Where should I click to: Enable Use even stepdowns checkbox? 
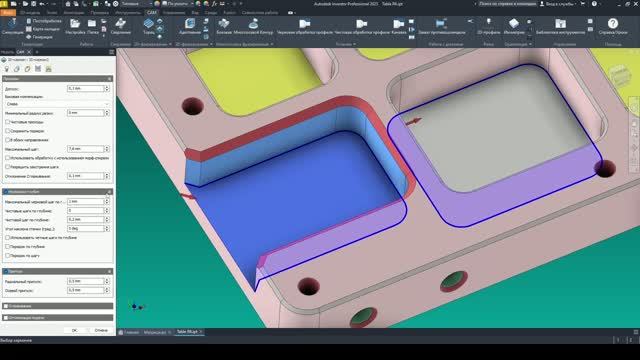7,238
